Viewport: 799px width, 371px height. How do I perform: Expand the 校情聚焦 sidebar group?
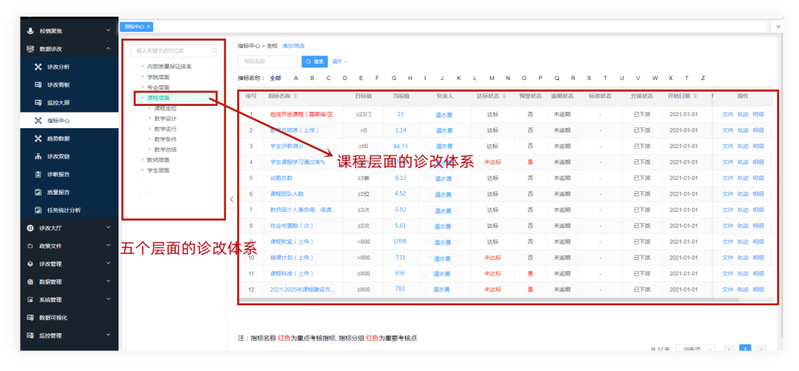click(x=108, y=31)
